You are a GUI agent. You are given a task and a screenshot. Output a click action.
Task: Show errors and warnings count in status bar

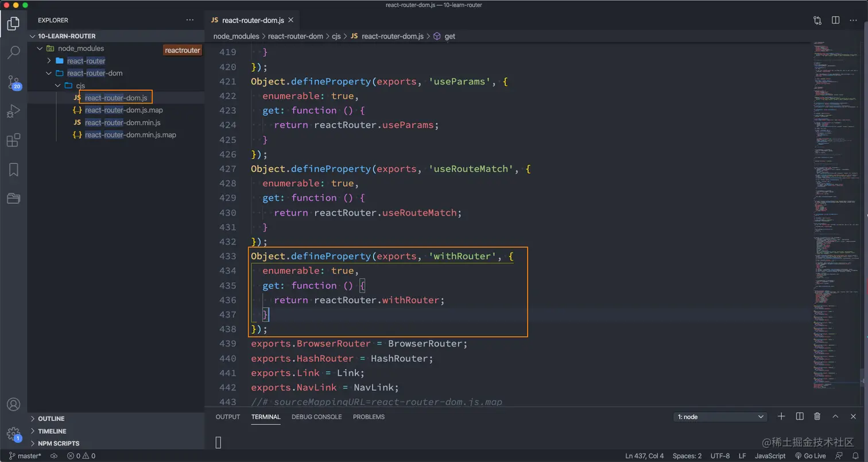(81, 456)
